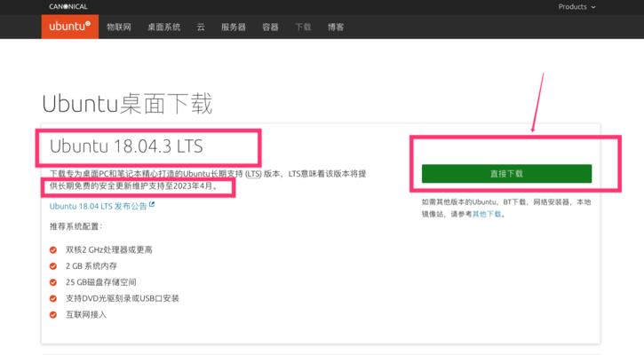
Task: Click external-link icon beside 发布公告
Action: click(x=152, y=204)
